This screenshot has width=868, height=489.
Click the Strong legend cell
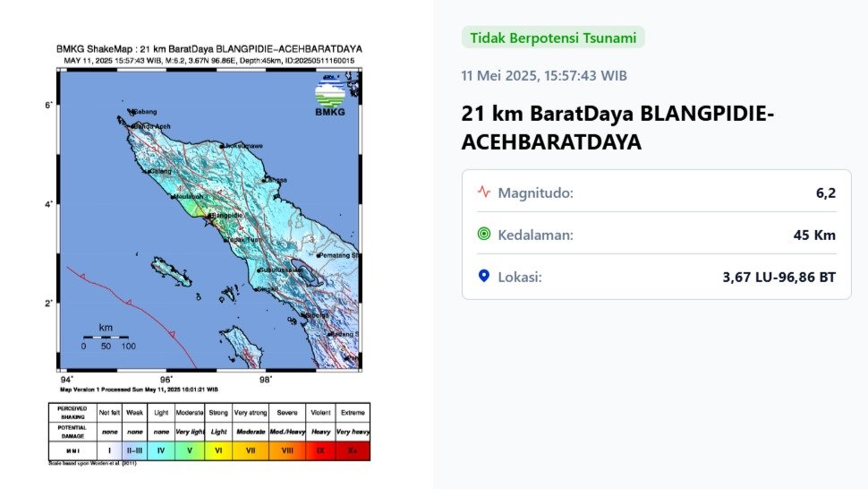tap(218, 413)
